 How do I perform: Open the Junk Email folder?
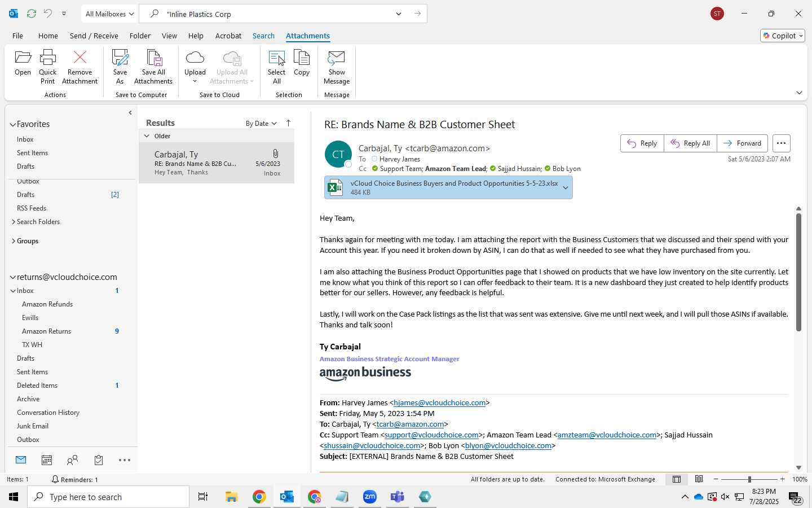point(33,426)
